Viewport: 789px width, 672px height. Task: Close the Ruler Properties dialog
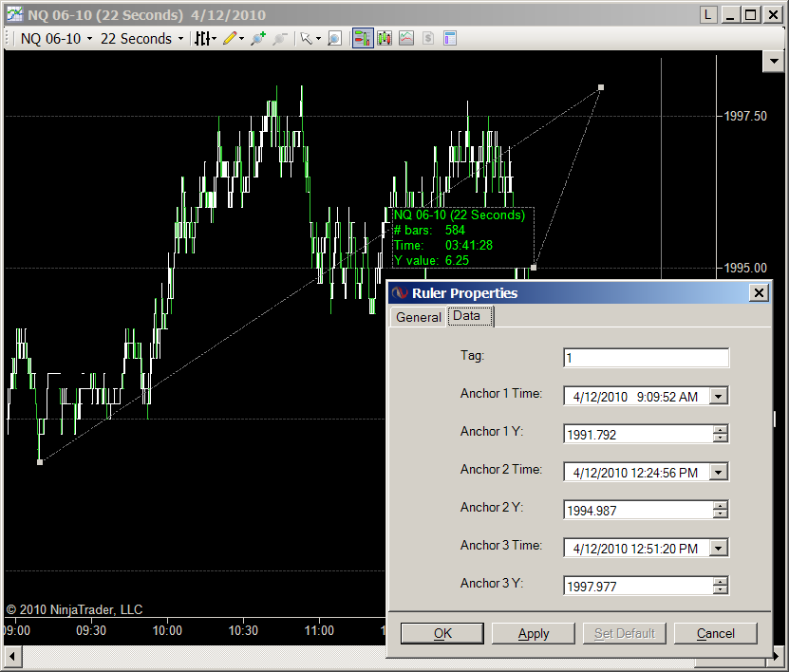[759, 292]
